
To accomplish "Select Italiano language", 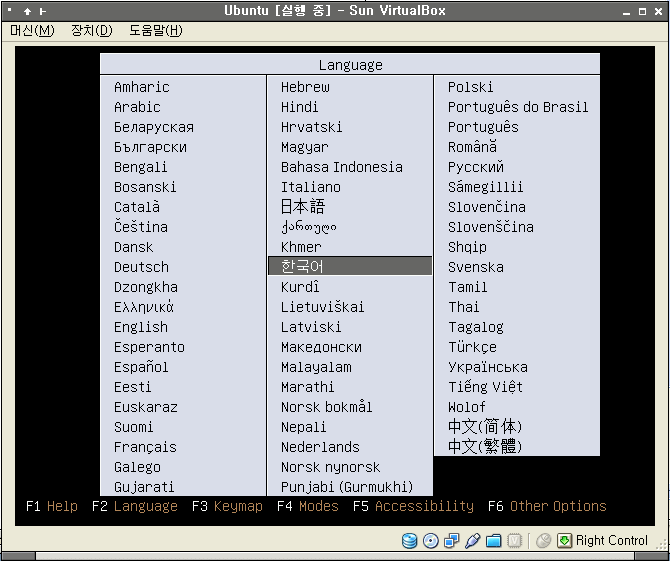I will [x=311, y=187].
